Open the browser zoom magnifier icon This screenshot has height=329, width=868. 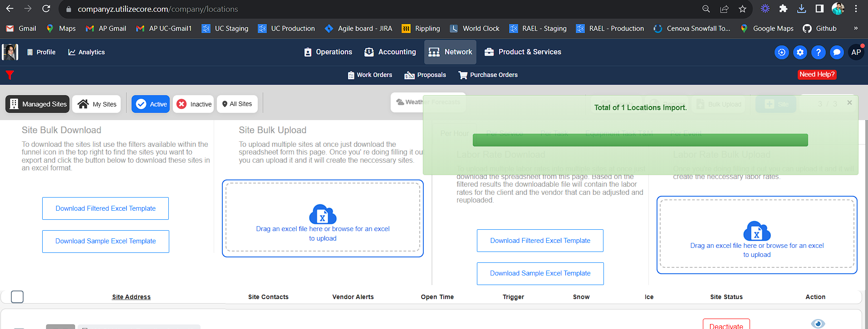706,9
